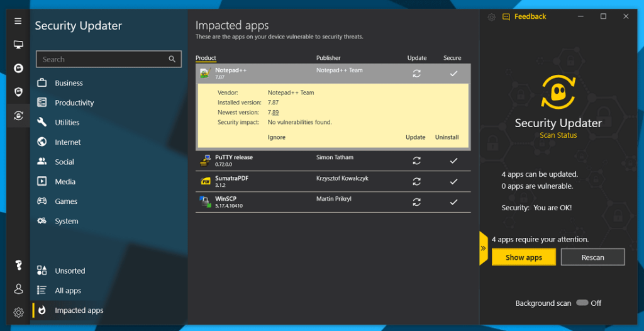Click the PuTTY app icon

pyautogui.click(x=205, y=160)
